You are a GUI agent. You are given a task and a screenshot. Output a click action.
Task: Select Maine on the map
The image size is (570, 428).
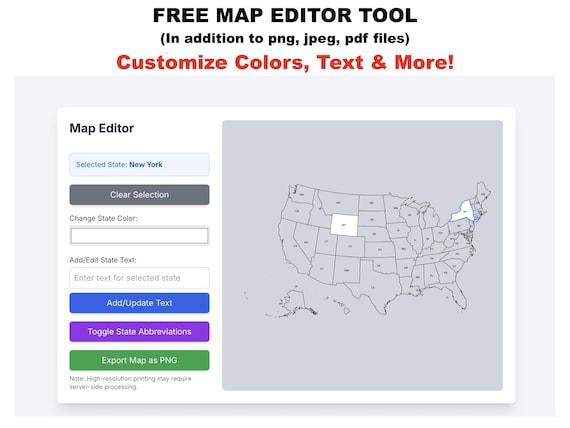click(483, 194)
